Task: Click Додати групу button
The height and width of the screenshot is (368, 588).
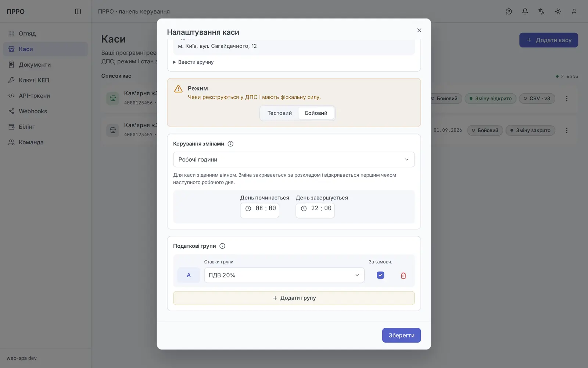Action: [294, 298]
